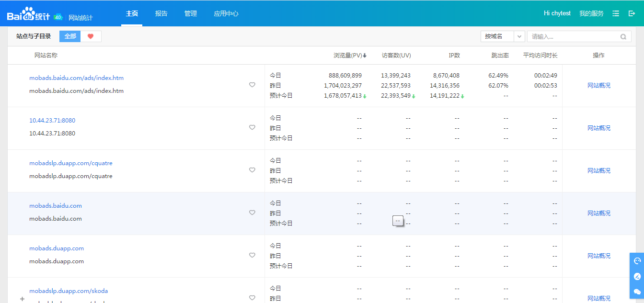The height and width of the screenshot is (303, 644).
Task: Open 网站概况 for mobadslp.duapp.com/cquatre
Action: coord(599,170)
